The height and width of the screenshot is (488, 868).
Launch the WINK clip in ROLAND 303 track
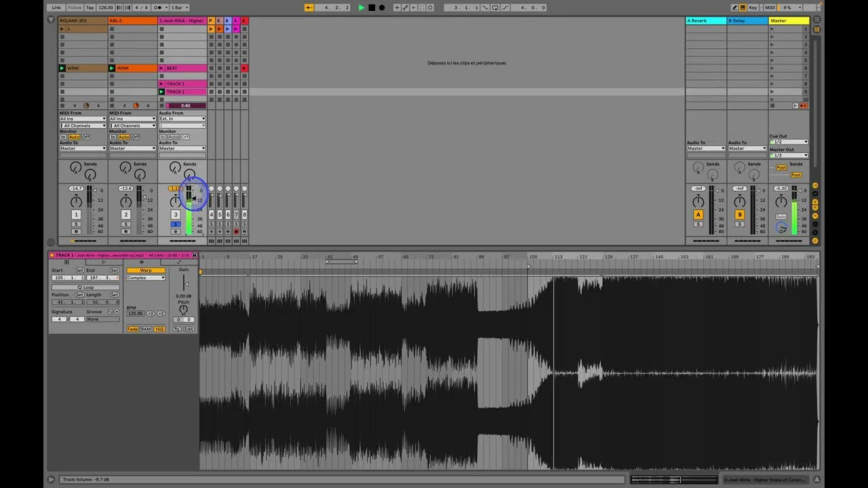[x=62, y=68]
